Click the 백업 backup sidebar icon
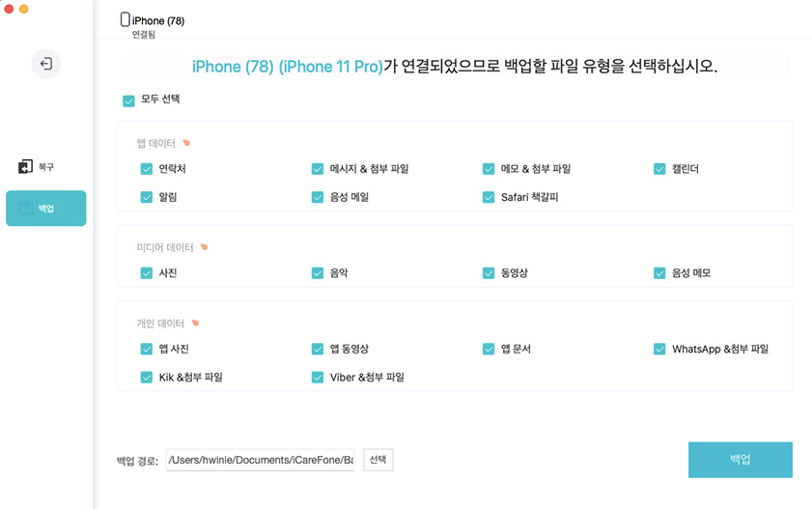The image size is (812, 509). tap(25, 208)
